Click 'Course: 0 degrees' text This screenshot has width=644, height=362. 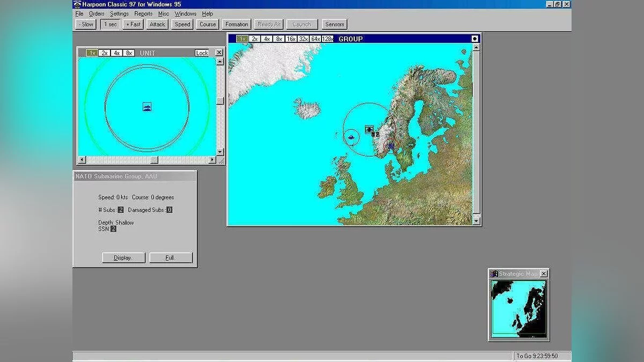click(x=153, y=197)
